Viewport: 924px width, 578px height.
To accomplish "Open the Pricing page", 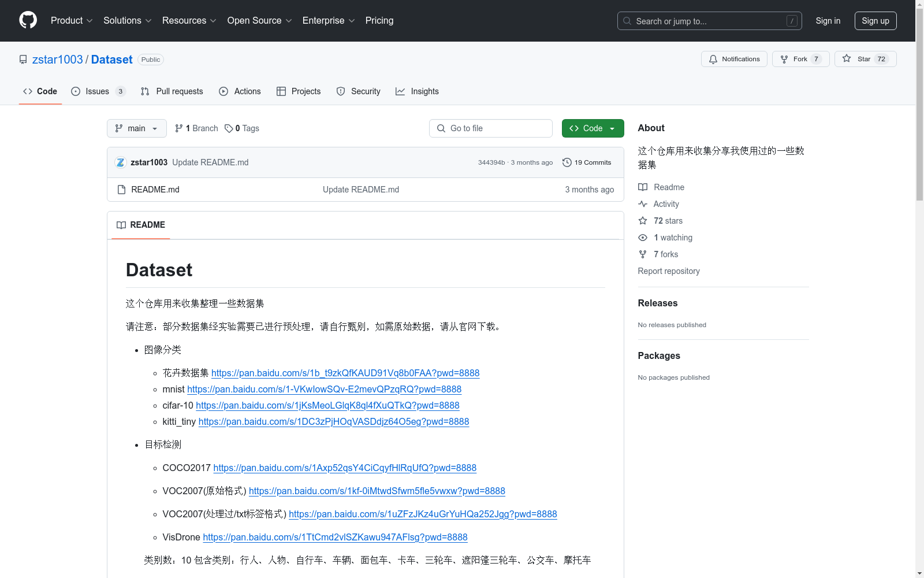I will pos(379,21).
